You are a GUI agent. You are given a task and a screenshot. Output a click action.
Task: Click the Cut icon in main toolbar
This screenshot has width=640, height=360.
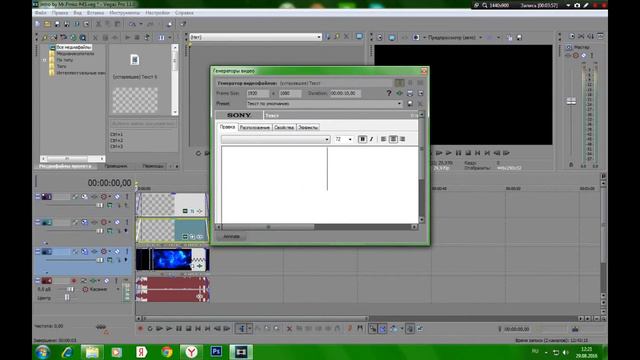[x=98, y=24]
